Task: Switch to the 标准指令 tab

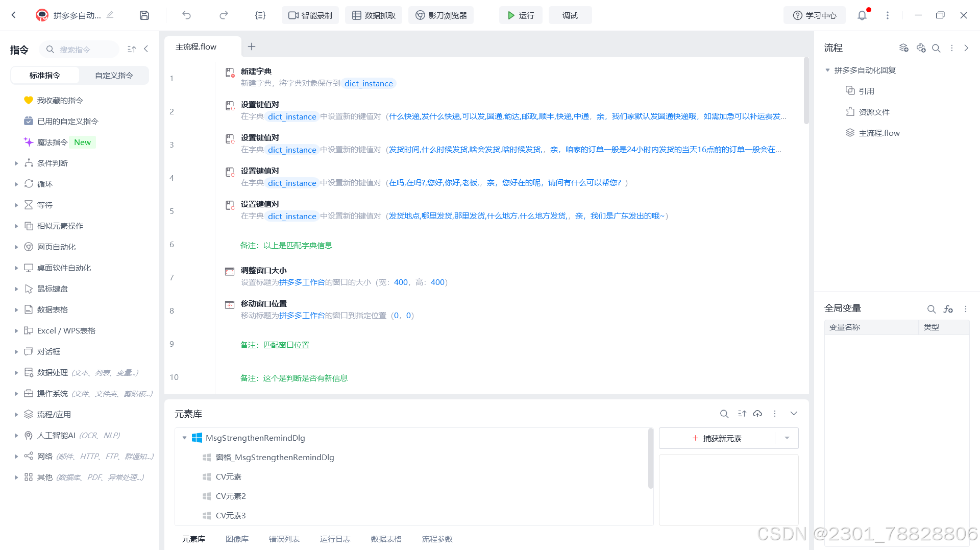Action: (45, 75)
